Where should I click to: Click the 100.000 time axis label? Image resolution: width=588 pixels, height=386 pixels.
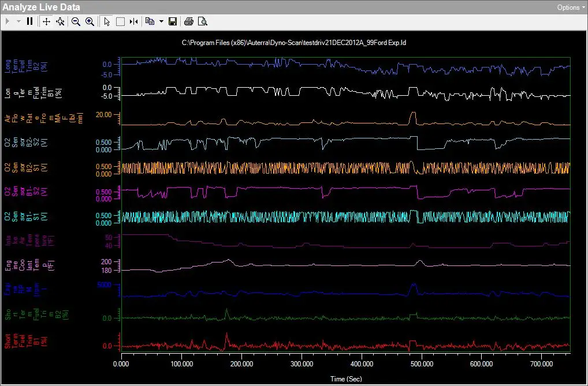(x=181, y=364)
